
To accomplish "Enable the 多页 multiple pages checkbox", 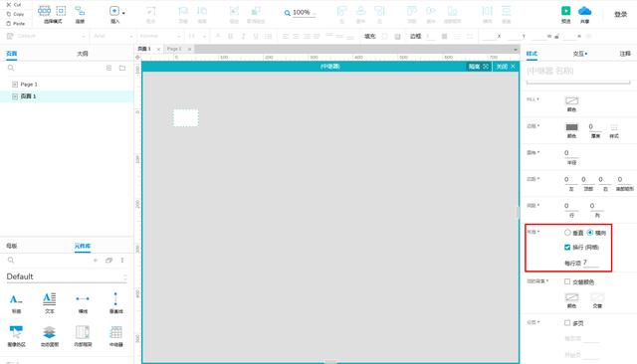I will click(x=567, y=322).
